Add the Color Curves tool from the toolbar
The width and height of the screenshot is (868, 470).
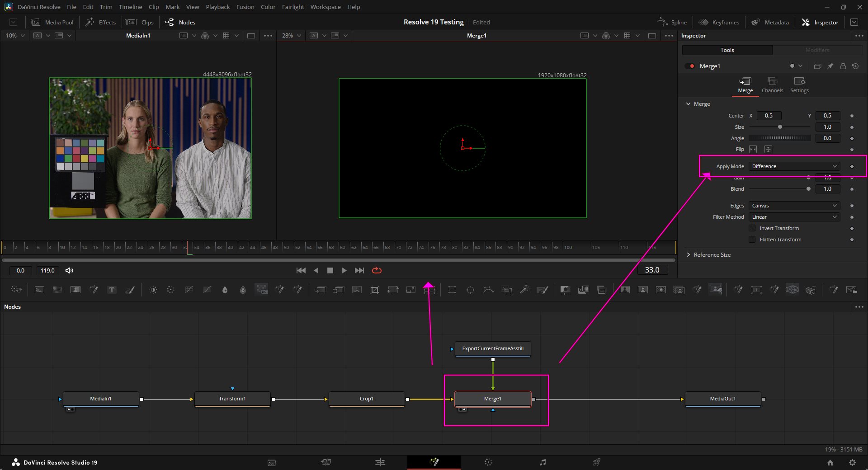(189, 290)
